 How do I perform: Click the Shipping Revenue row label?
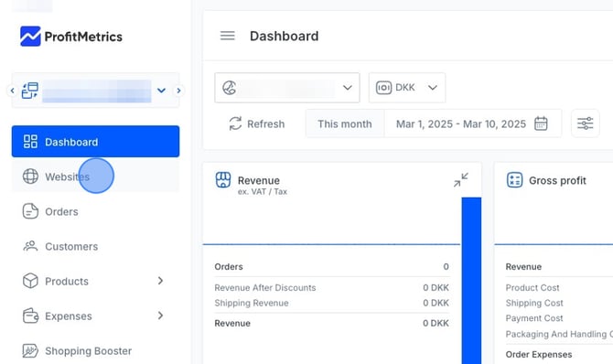click(x=252, y=303)
